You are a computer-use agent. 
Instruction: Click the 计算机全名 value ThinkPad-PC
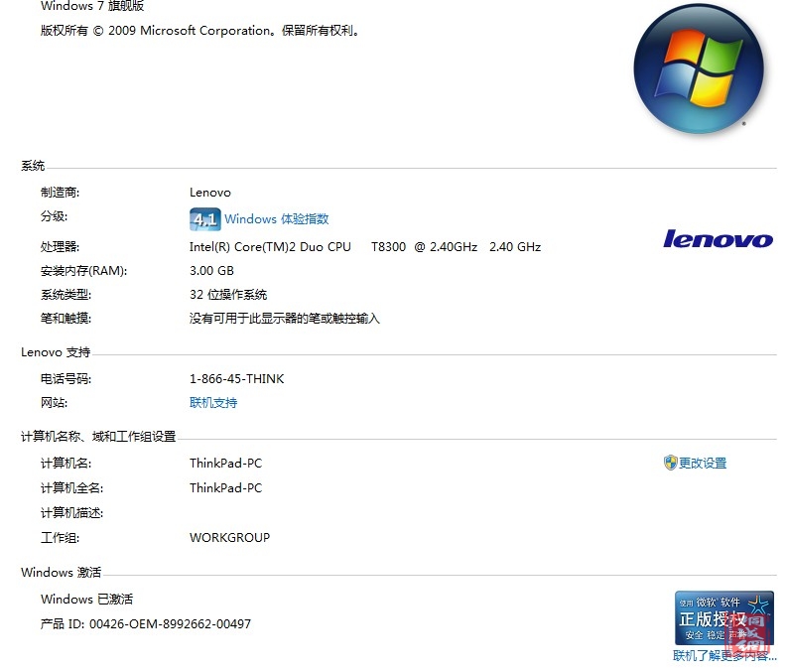(x=226, y=487)
